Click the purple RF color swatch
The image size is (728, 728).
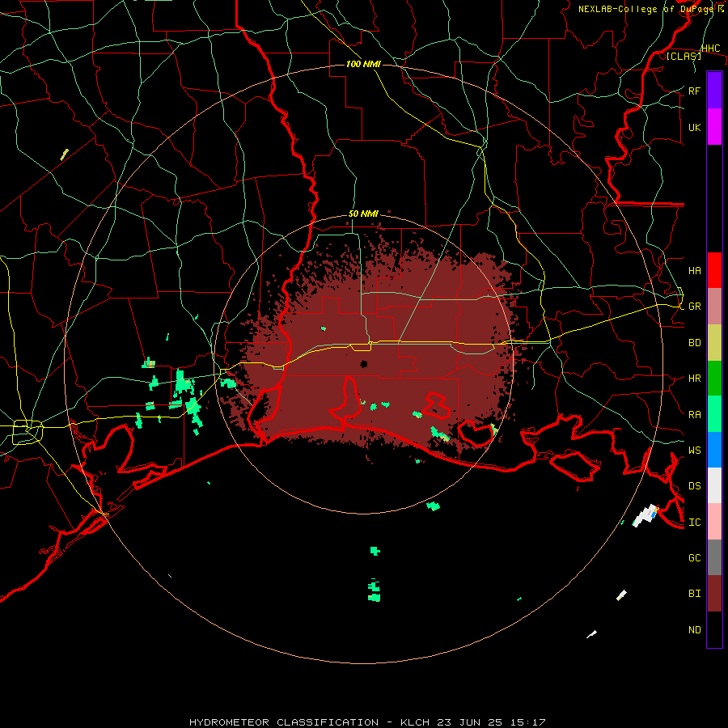pos(714,91)
